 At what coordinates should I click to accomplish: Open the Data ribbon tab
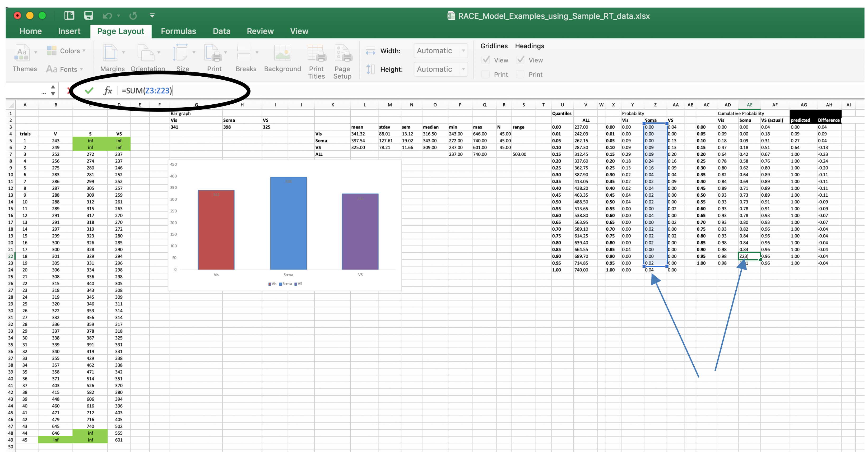click(221, 31)
